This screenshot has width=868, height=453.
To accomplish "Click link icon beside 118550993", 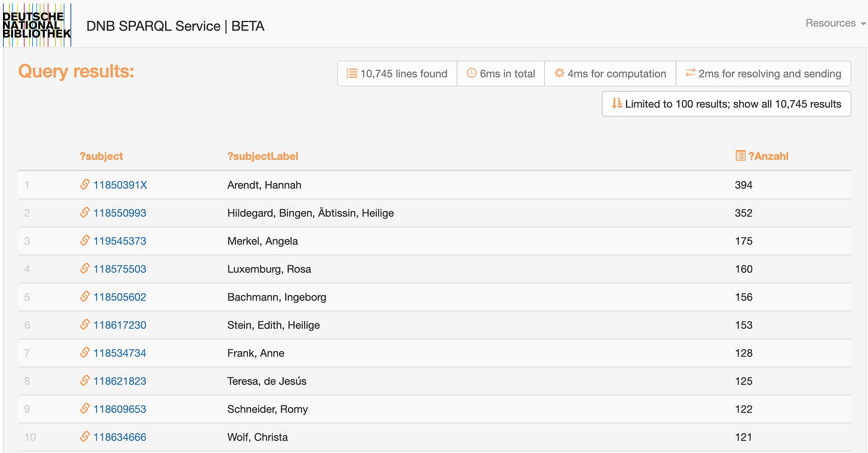I will point(85,213).
